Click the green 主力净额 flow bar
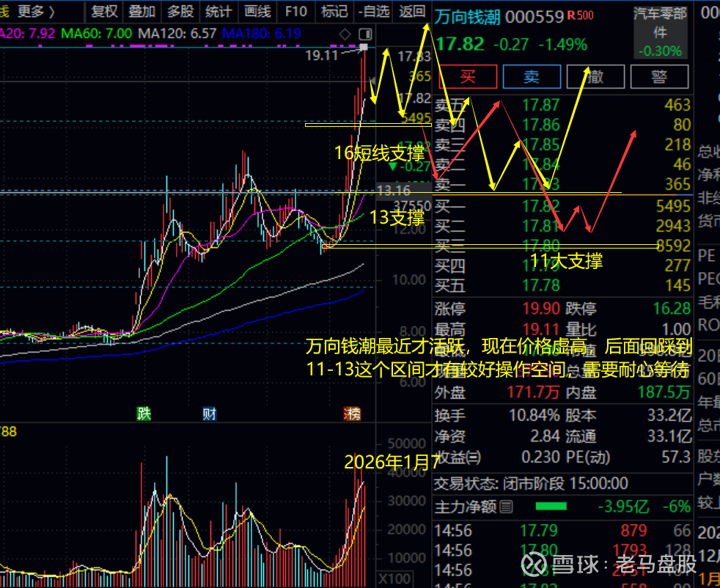Viewport: 720px width, 588px height. pos(551,507)
